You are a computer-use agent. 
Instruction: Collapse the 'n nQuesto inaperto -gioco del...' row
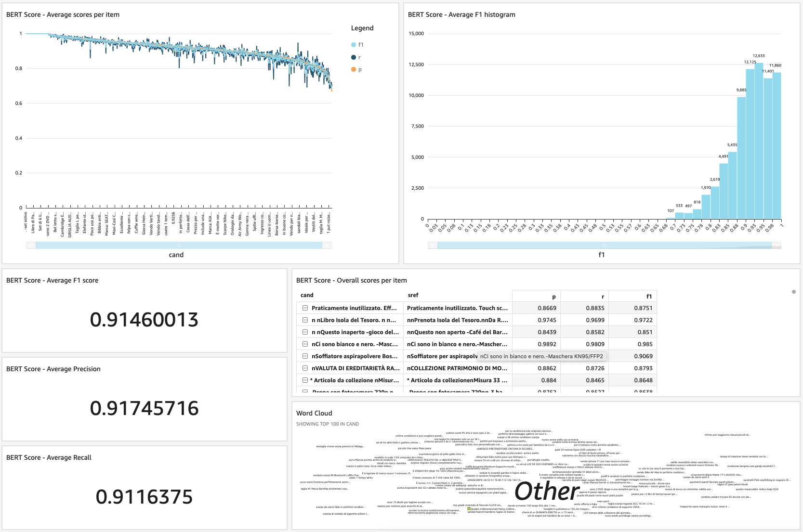[x=305, y=332]
